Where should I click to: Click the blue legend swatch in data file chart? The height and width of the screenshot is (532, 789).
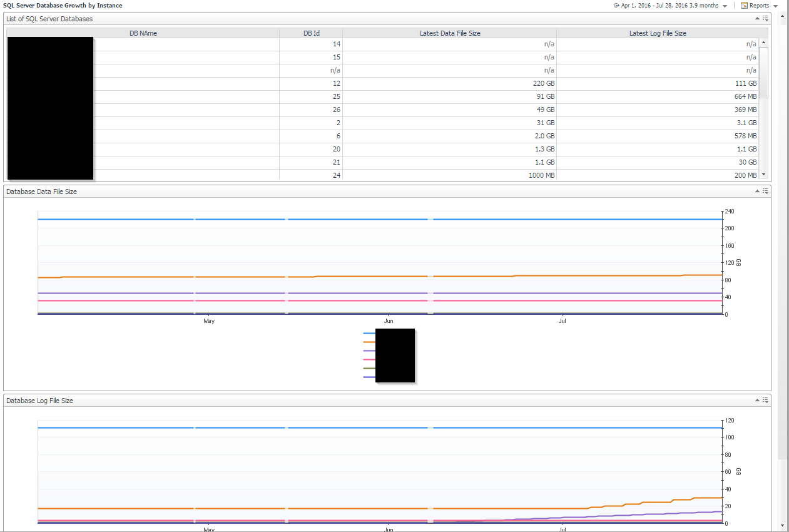tap(369, 334)
